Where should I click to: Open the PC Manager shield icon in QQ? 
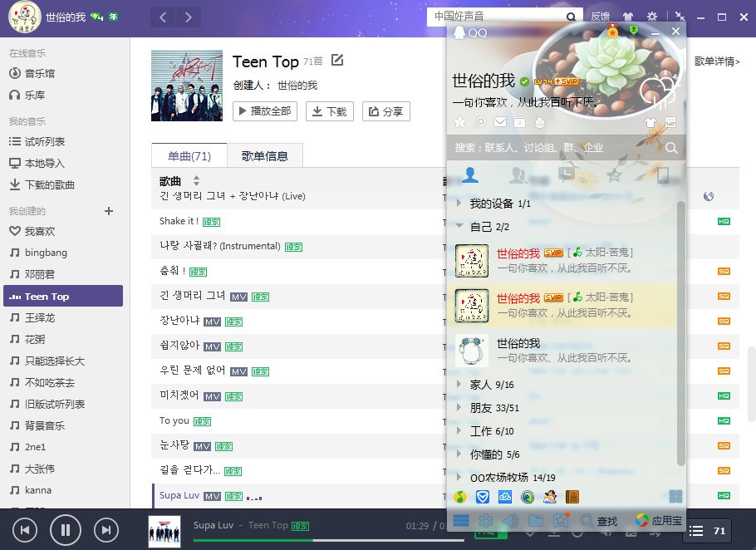(483, 496)
